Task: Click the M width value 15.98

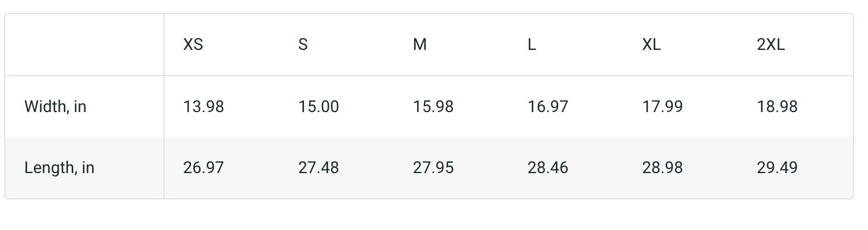Action: click(x=433, y=107)
